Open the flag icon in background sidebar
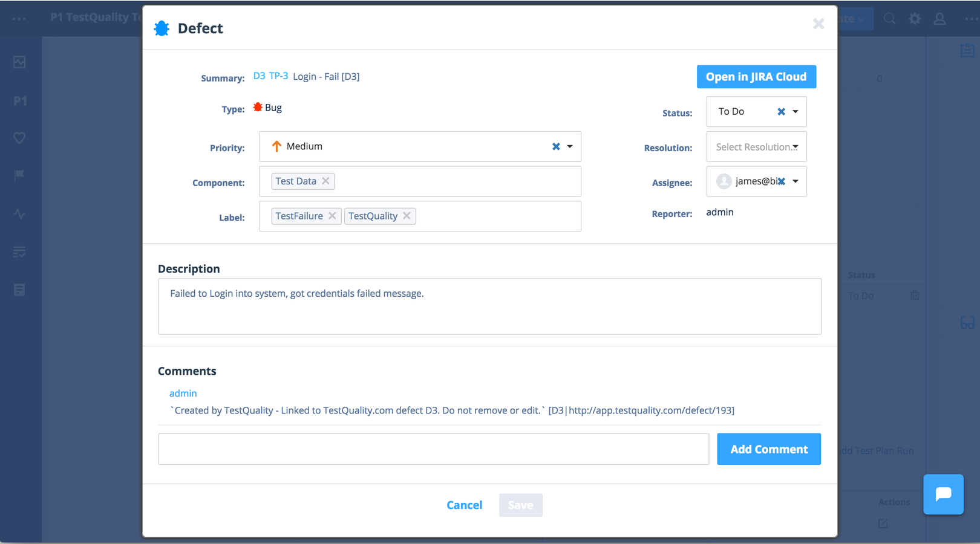The image size is (980, 544). coord(19,175)
